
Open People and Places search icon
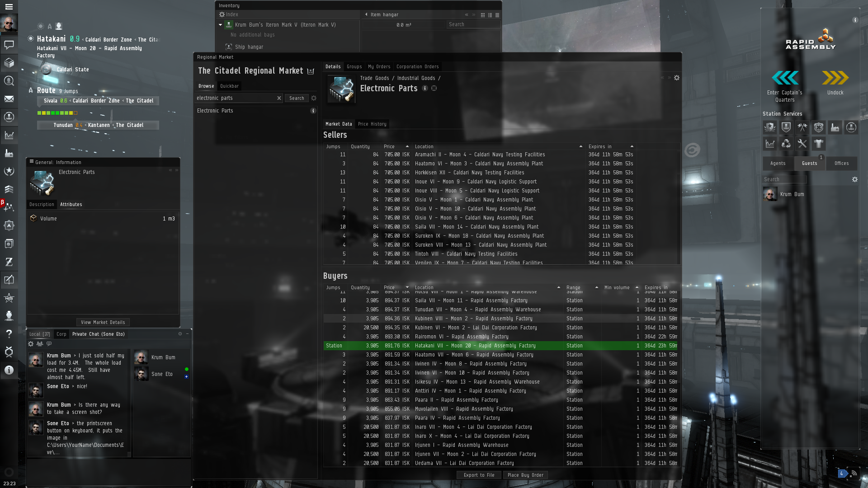(9, 81)
